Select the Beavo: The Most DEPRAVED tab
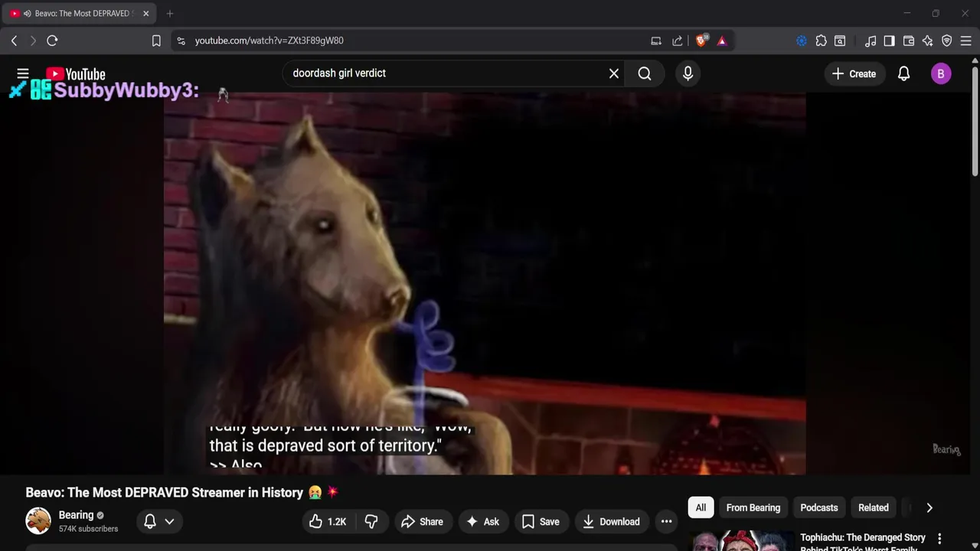This screenshot has height=551, width=980. (79, 13)
